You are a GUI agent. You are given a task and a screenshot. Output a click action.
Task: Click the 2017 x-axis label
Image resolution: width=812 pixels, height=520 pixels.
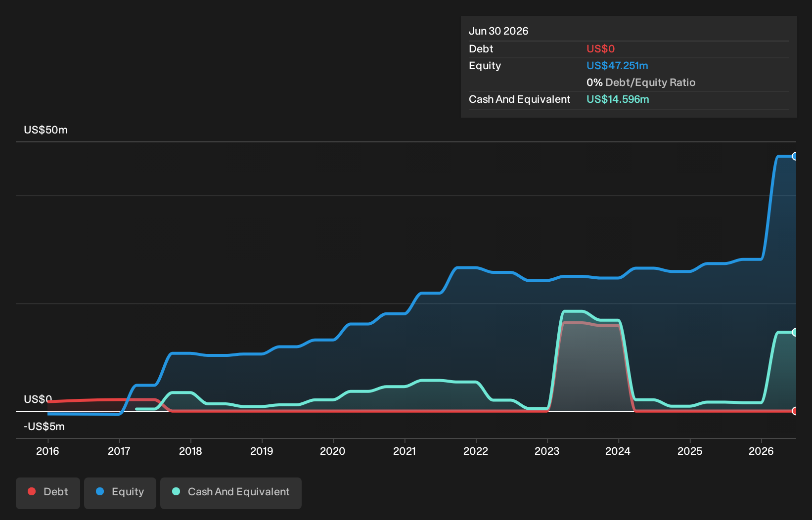pos(119,451)
